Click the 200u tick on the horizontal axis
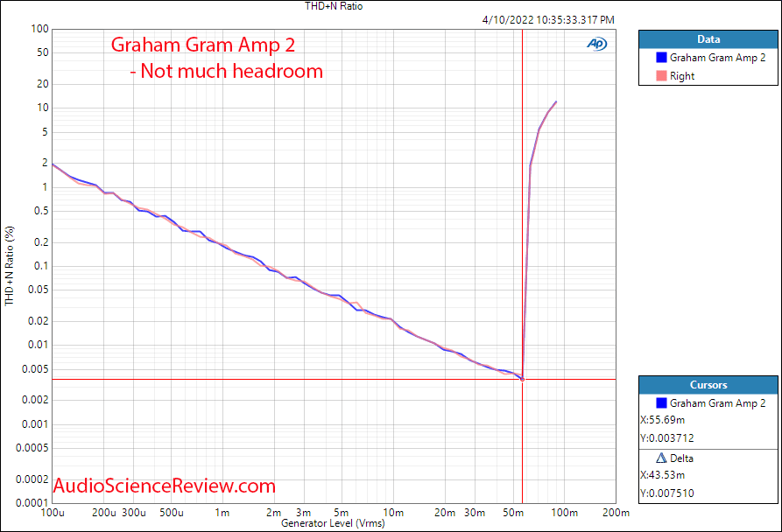 click(x=103, y=513)
